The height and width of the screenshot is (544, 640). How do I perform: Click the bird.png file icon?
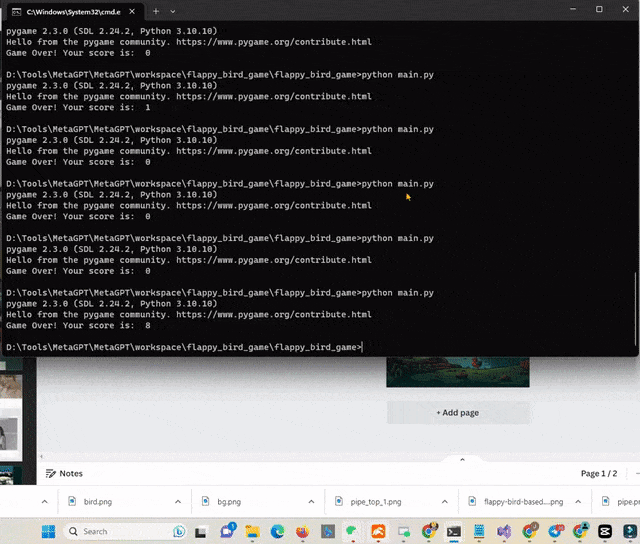72,501
